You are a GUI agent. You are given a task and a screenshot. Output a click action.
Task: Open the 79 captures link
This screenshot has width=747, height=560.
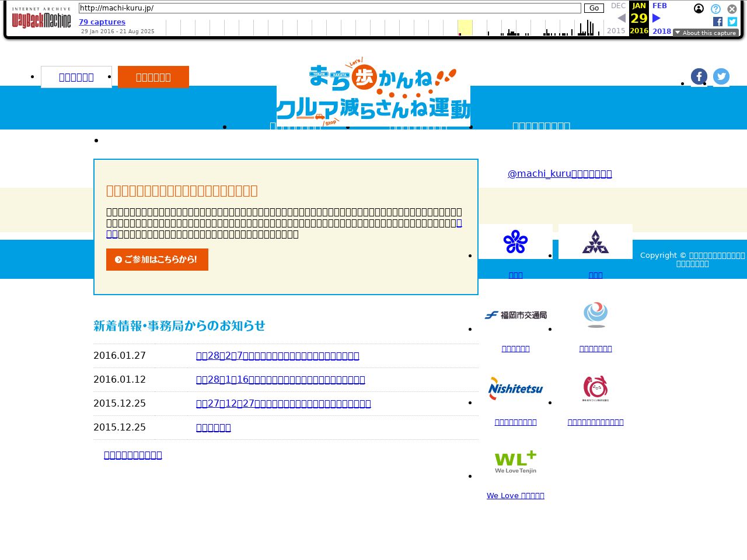(102, 22)
